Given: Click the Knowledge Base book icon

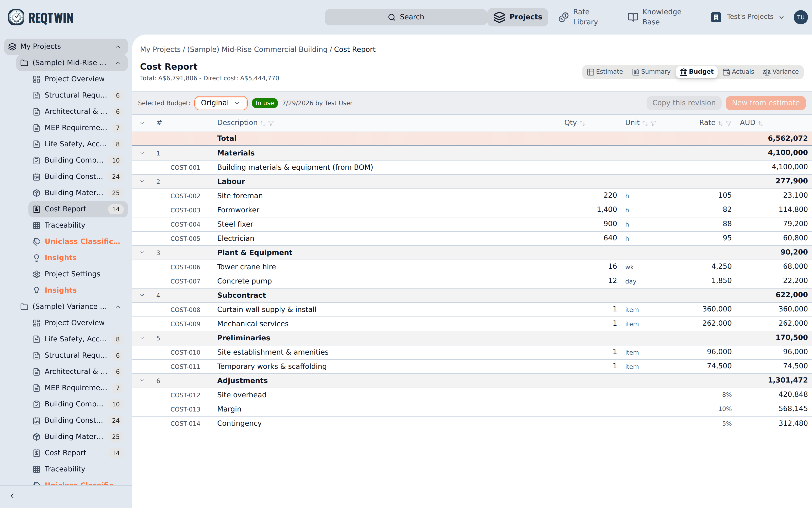Looking at the screenshot, I should pyautogui.click(x=633, y=17).
